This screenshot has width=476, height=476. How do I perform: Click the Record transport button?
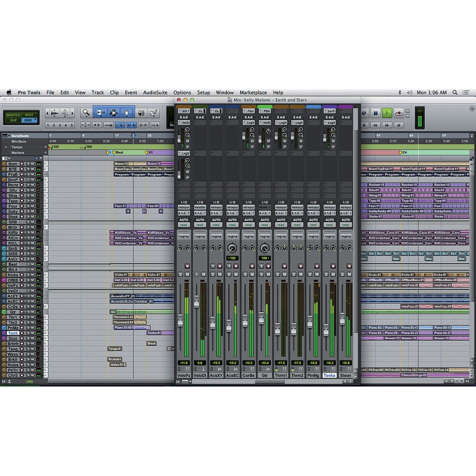pyautogui.click(x=398, y=113)
